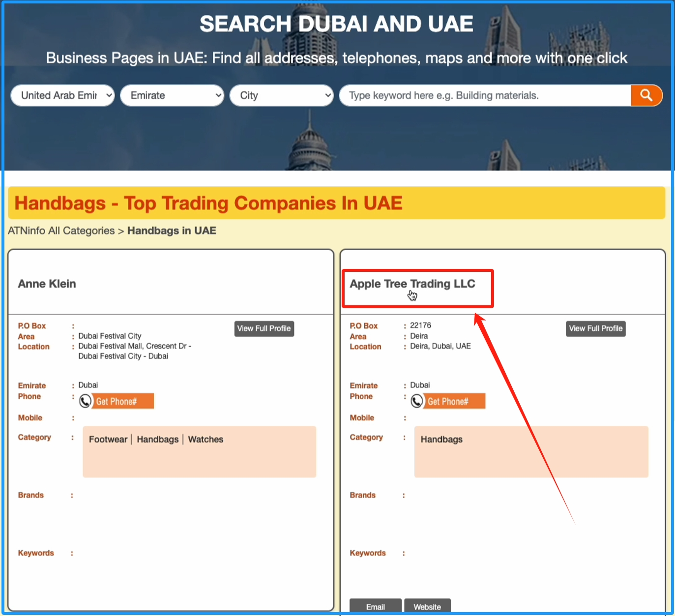Image resolution: width=675 pixels, height=616 pixels.
Task: Click Keywords label in Anne Klein card
Action: [x=36, y=553]
